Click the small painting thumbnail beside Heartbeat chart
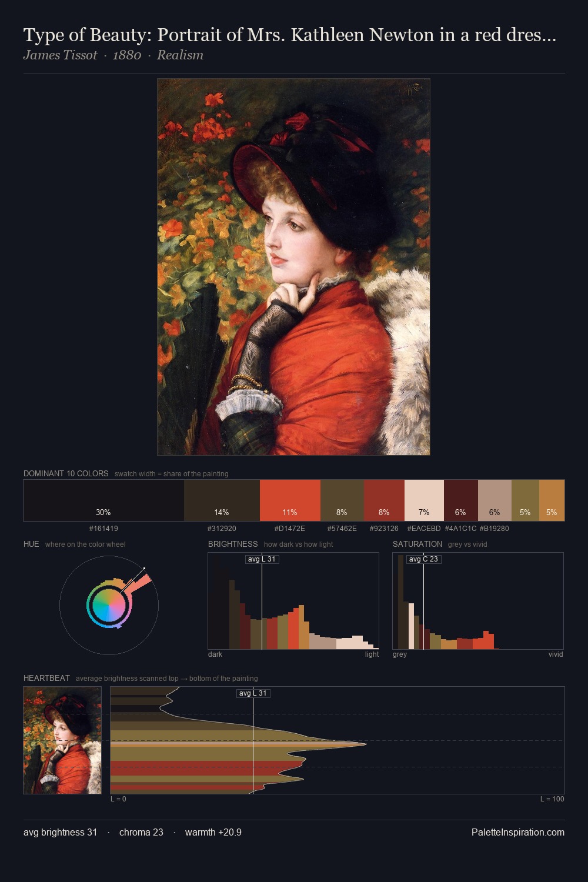 tap(62, 740)
